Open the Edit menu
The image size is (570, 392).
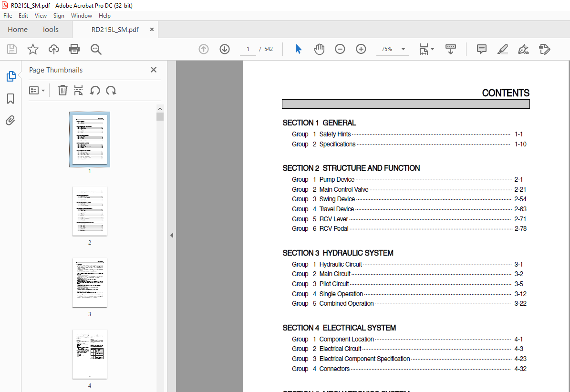23,16
